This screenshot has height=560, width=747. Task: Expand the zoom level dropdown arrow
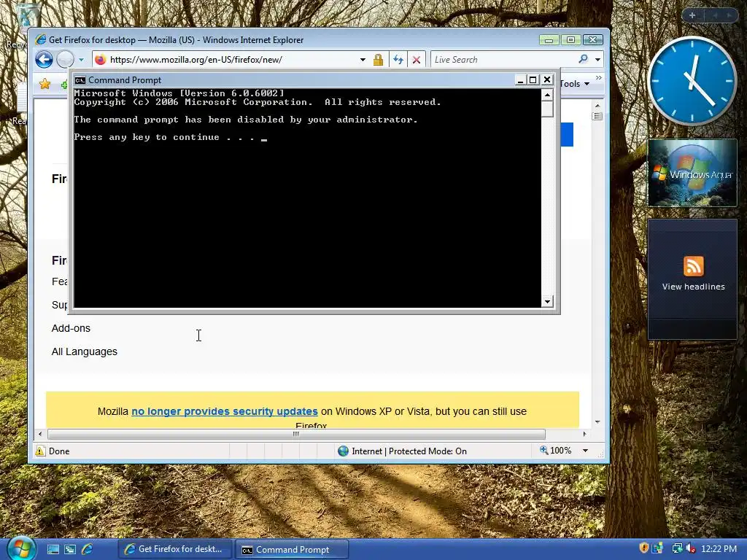tap(586, 451)
